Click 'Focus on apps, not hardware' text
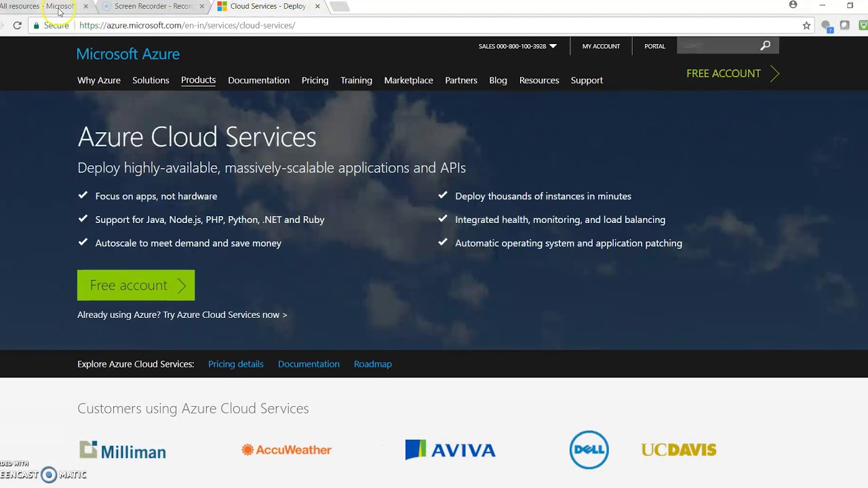Viewport: 868px width, 488px height. click(x=156, y=196)
